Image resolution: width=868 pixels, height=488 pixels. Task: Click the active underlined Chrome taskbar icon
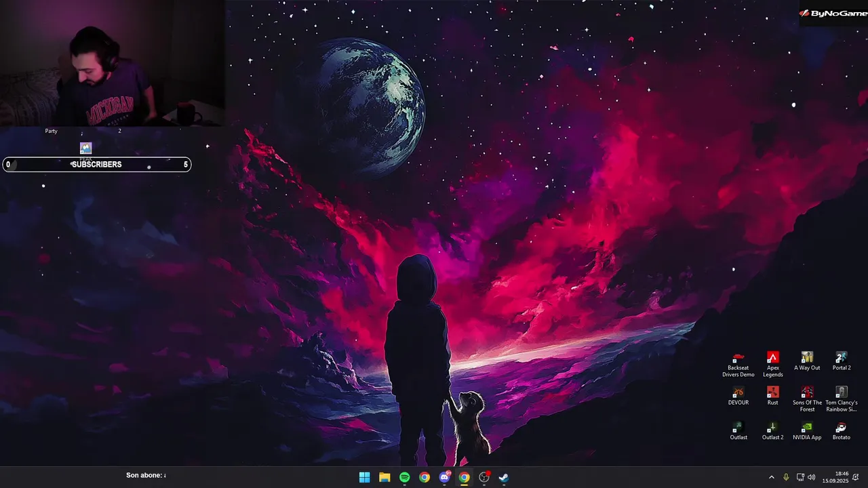coord(464,477)
